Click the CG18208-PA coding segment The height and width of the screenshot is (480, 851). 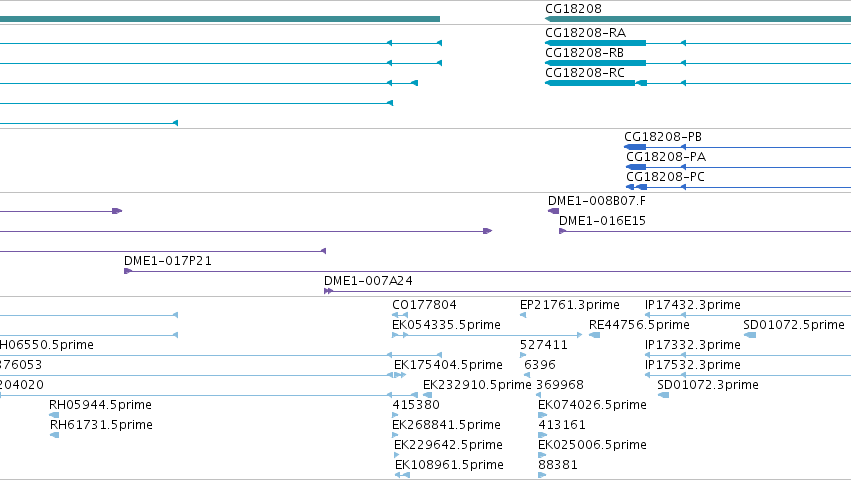[636, 167]
